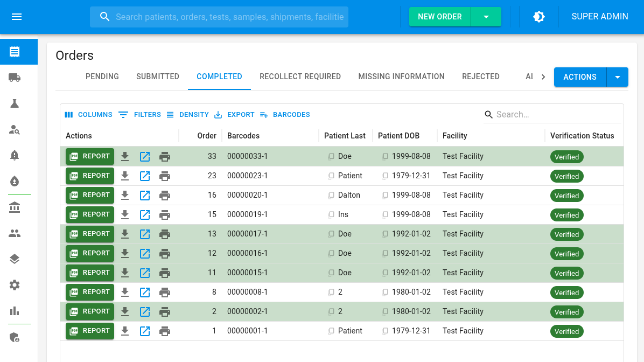The image size is (644, 362).
Task: Open the ACTIONS dropdown arrow
Action: coord(617,77)
